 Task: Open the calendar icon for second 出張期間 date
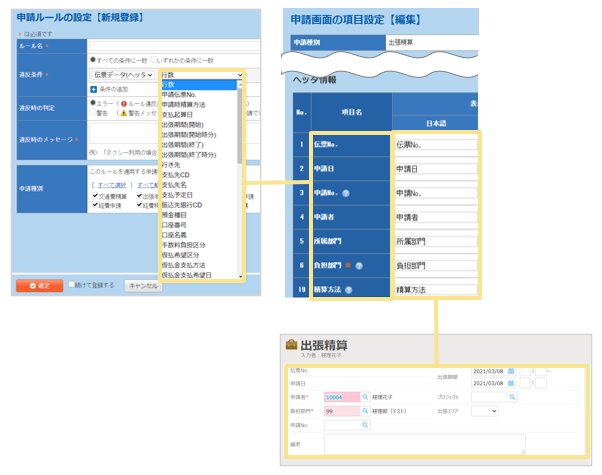click(x=511, y=383)
